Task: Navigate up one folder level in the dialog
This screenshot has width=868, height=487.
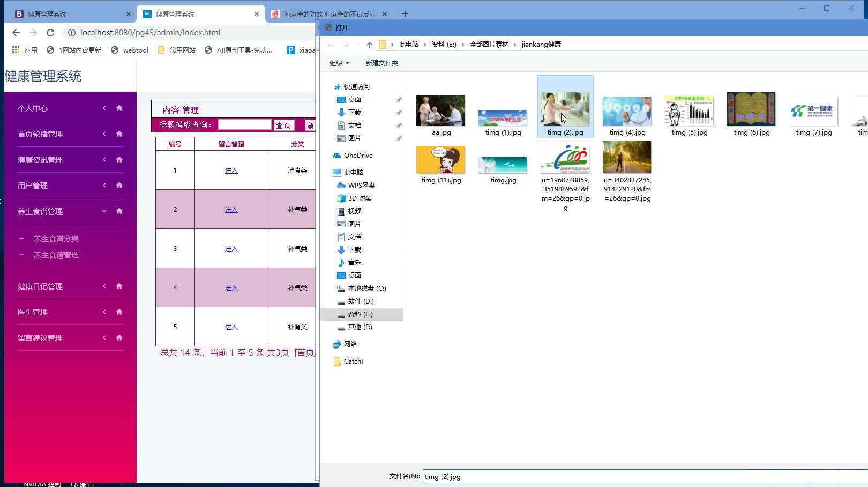Action: (x=369, y=45)
